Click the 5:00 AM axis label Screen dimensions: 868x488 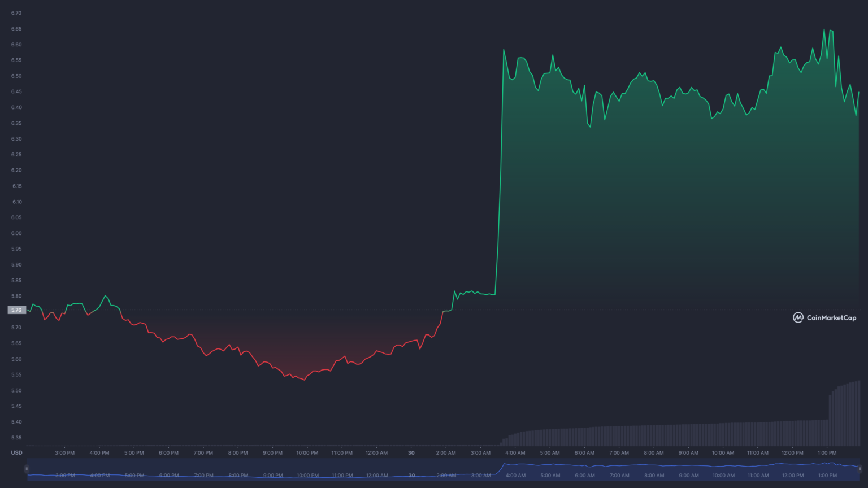tap(550, 452)
